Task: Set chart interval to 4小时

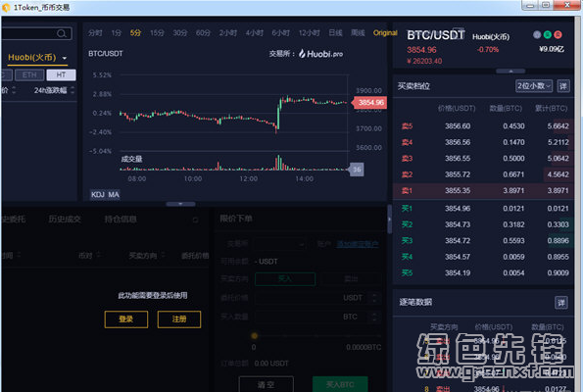Action: click(x=255, y=33)
